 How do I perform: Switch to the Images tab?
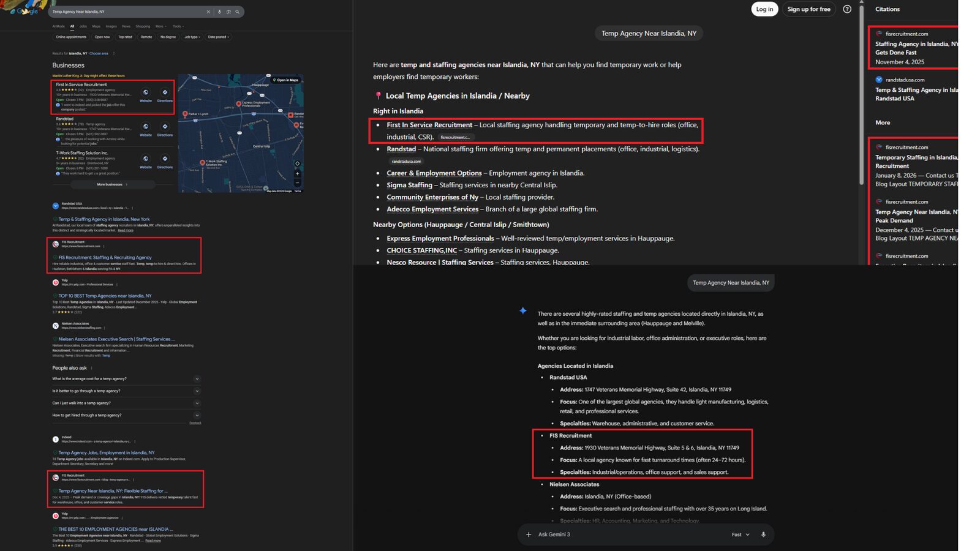[111, 26]
